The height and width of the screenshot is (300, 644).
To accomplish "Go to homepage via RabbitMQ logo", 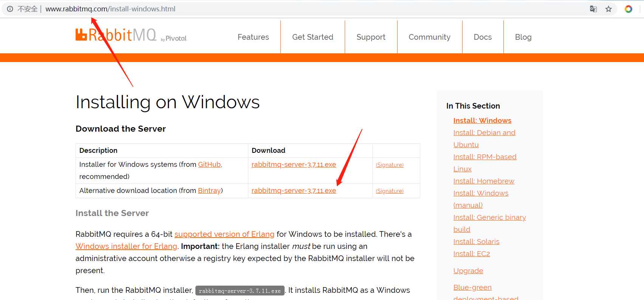I will point(116,35).
